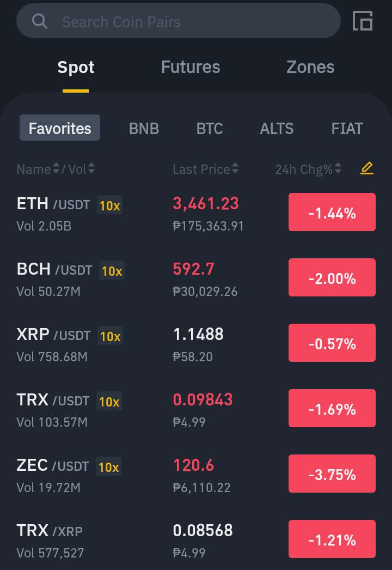Open the layout switch icon beside search

coord(363,21)
